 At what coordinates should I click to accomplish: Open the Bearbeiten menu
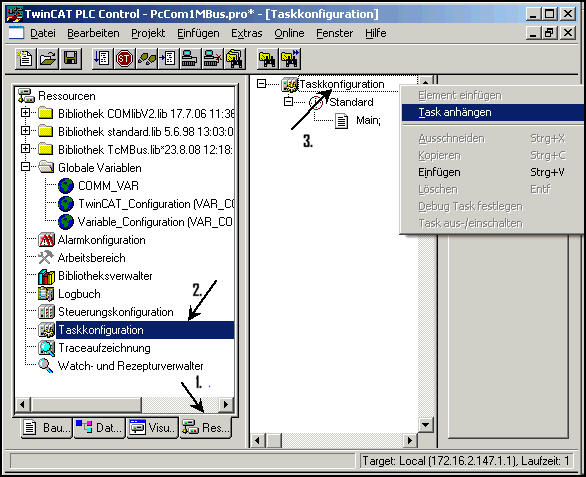tap(93, 33)
